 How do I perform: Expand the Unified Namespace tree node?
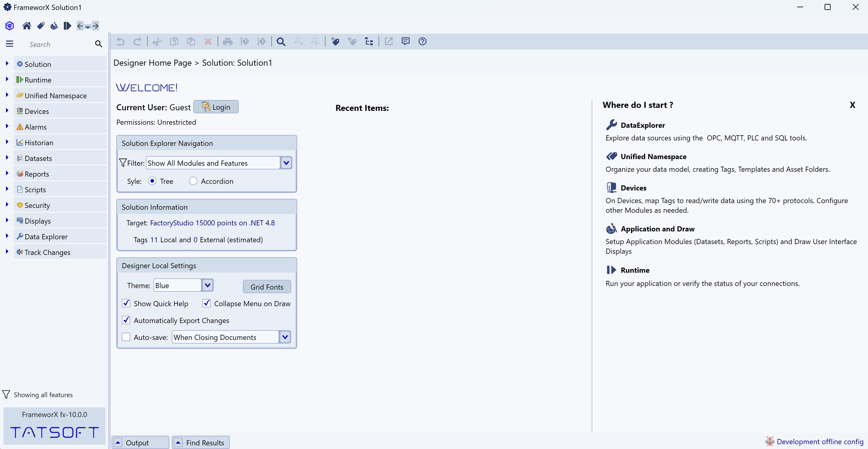tap(7, 95)
